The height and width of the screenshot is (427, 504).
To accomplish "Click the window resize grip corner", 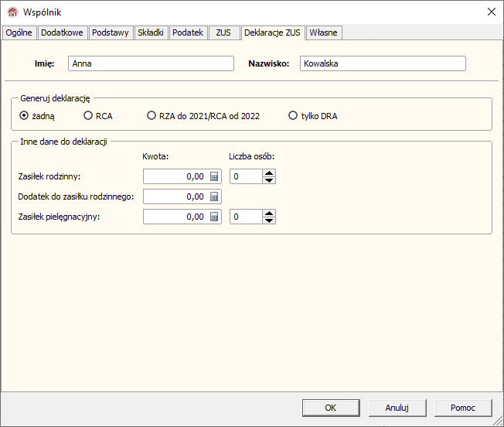I will point(499,422).
